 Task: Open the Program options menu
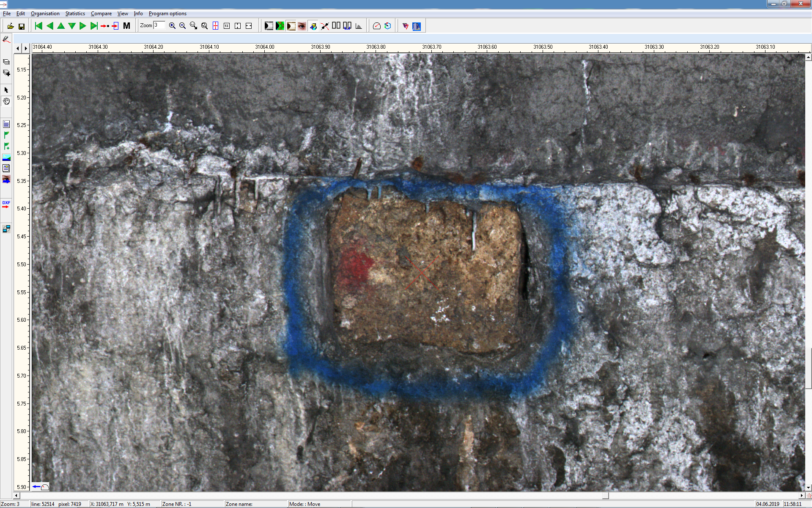tap(167, 14)
